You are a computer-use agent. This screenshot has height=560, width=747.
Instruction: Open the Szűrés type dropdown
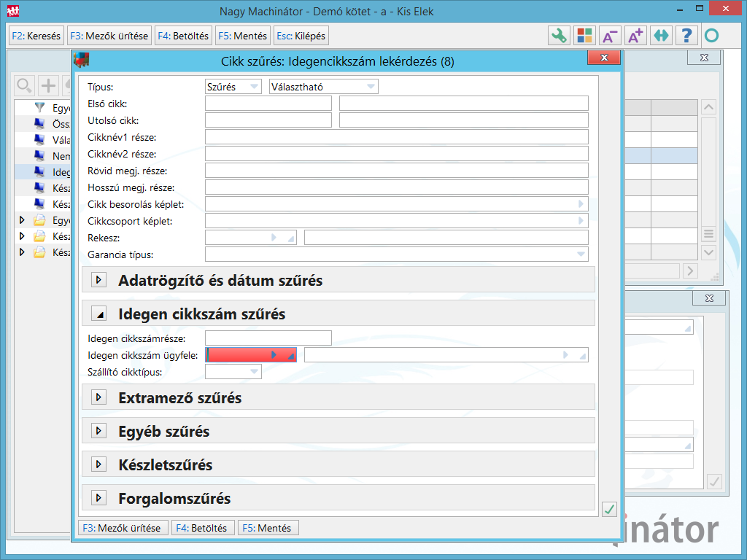(x=233, y=87)
